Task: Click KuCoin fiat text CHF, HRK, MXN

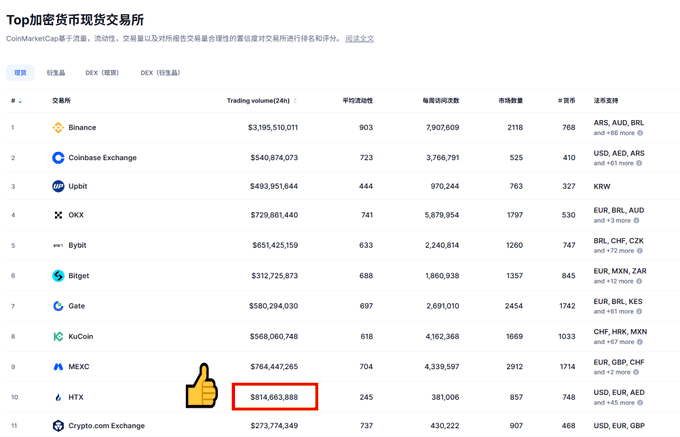Action: point(620,332)
